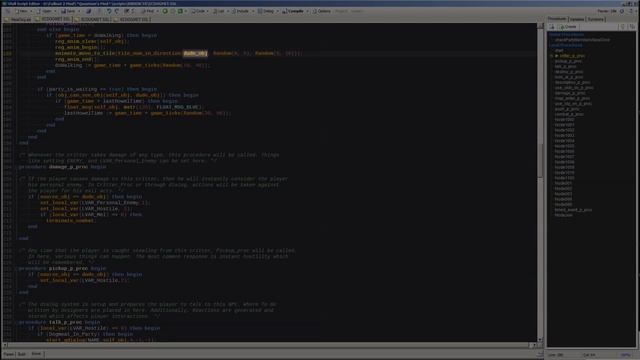The image size is (640, 360).
Task: Click the Code toolbar button
Action: [198, 11]
